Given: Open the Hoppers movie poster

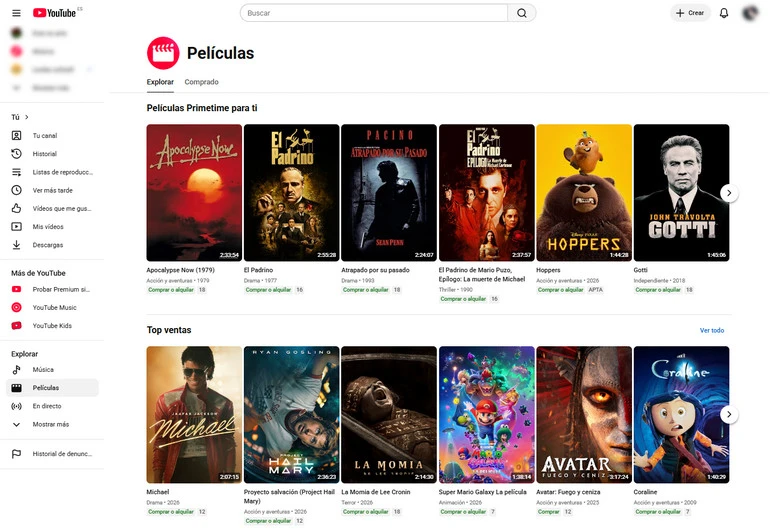Looking at the screenshot, I should pos(584,193).
